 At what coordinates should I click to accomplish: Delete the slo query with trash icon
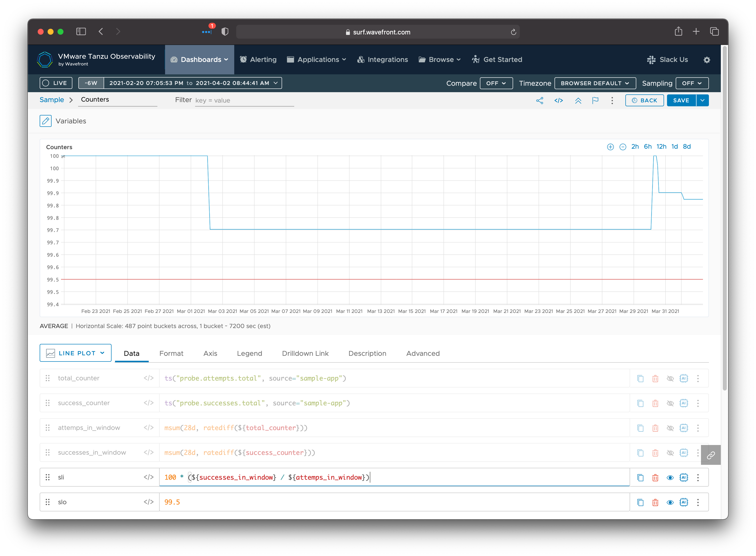[655, 502]
